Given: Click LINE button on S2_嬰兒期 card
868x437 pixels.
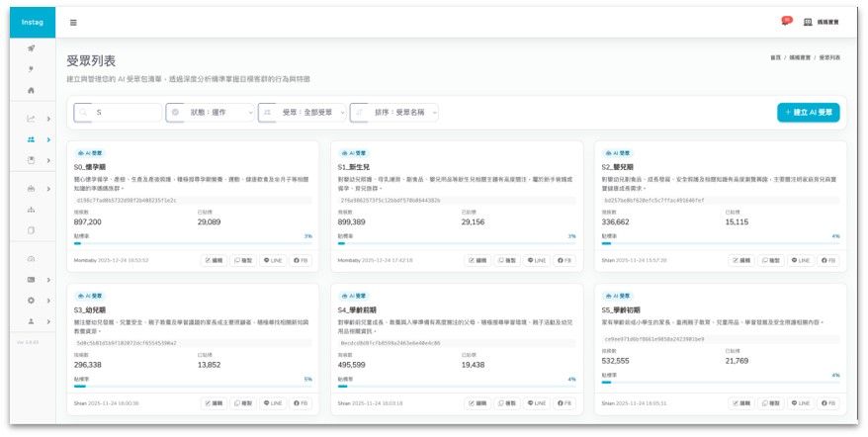Looking at the screenshot, I should (x=801, y=260).
